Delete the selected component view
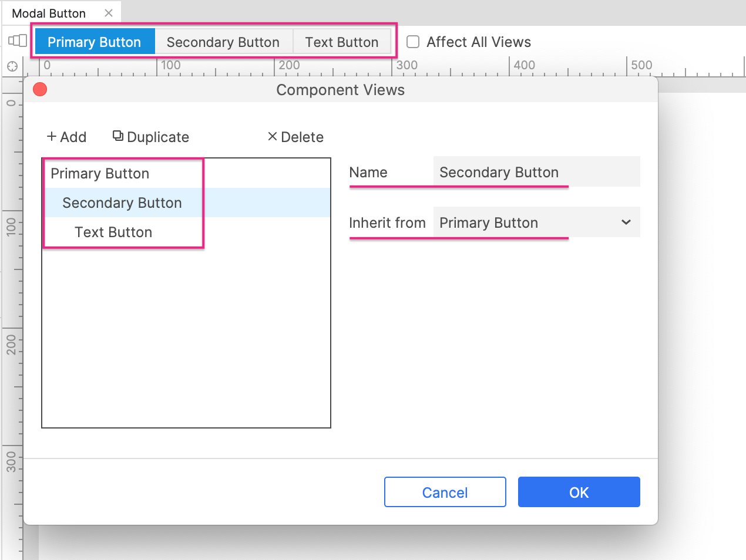 pyautogui.click(x=295, y=137)
